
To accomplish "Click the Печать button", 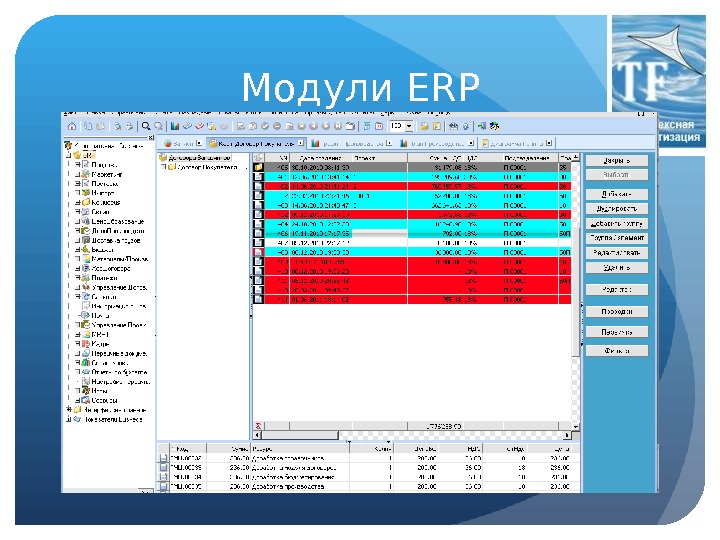I will 617,332.
